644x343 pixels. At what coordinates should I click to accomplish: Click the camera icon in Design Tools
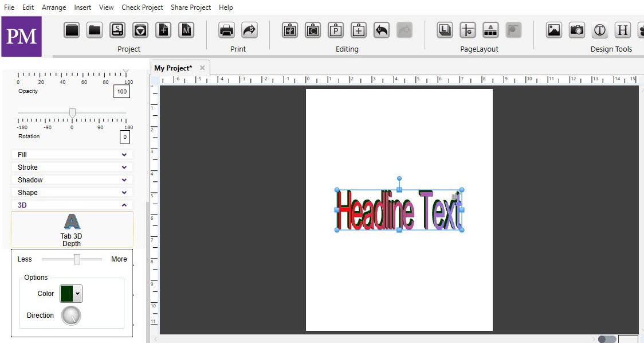577,30
